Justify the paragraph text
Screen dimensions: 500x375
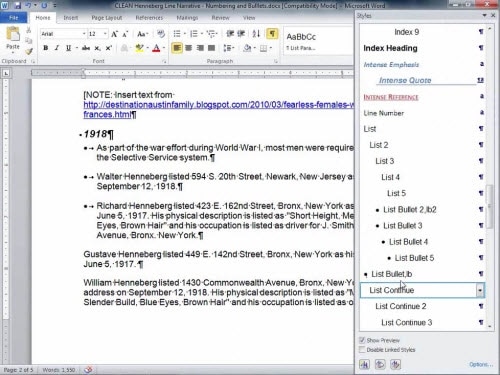point(211,48)
